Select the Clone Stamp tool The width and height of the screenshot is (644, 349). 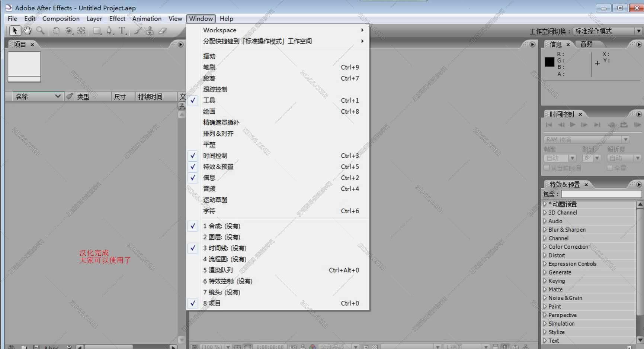(150, 30)
